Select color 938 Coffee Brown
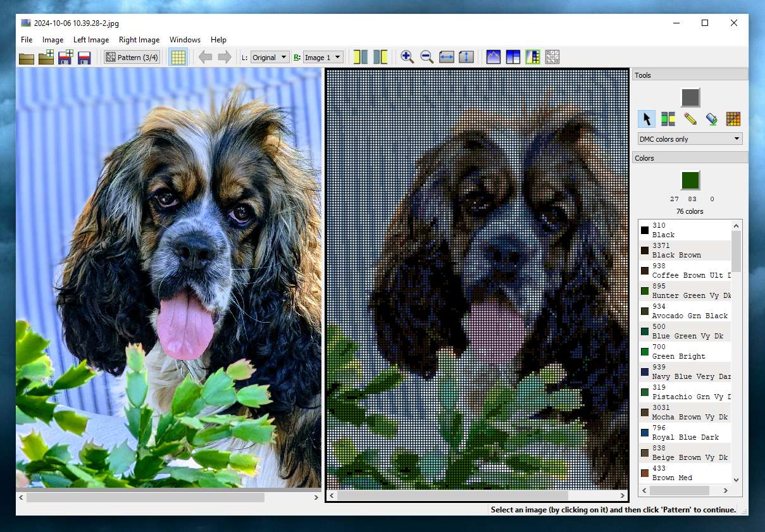765x532 pixels. pos(685,271)
